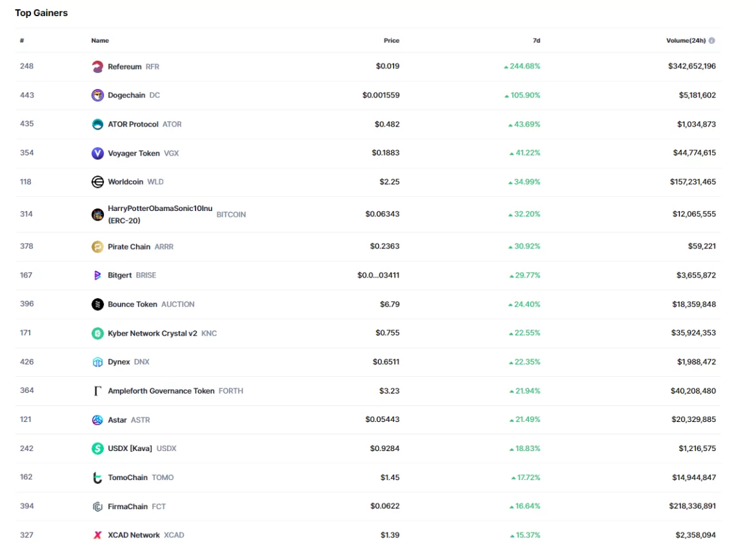Open the FirmaChain FCT coin link
756x542 pixels.
[x=128, y=507]
